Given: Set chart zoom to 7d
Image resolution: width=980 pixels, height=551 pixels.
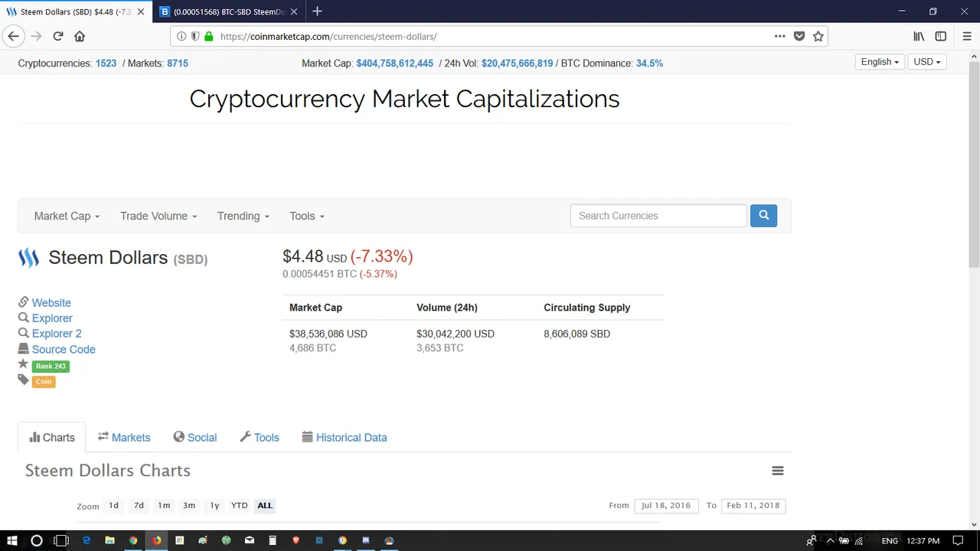Looking at the screenshot, I should coord(139,505).
